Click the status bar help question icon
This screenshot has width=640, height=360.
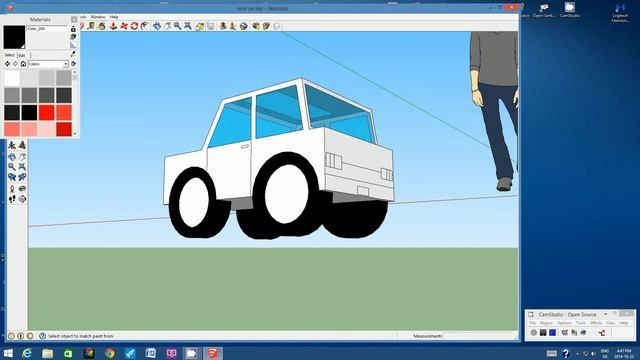pos(42,336)
